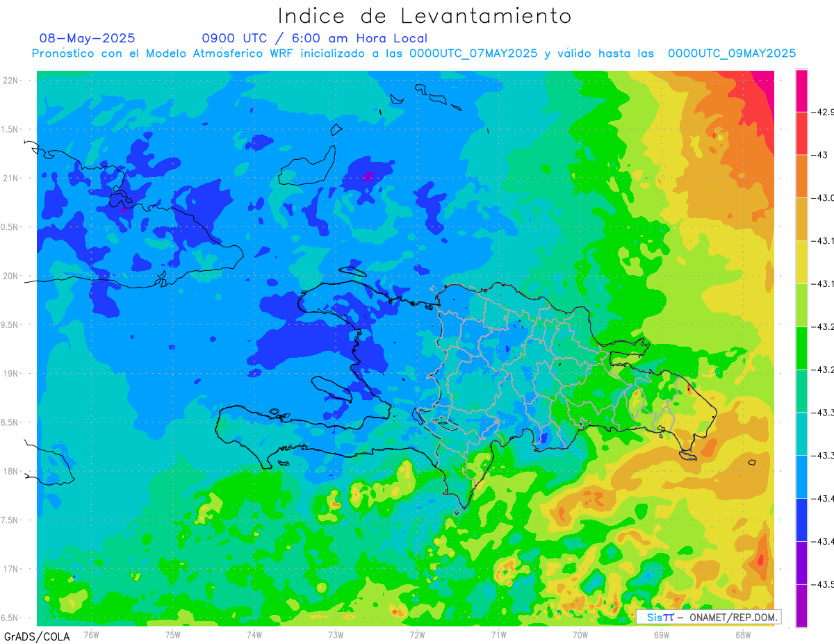This screenshot has width=834, height=644.
Task: Click the '20N' latitude label
Action: [12, 276]
